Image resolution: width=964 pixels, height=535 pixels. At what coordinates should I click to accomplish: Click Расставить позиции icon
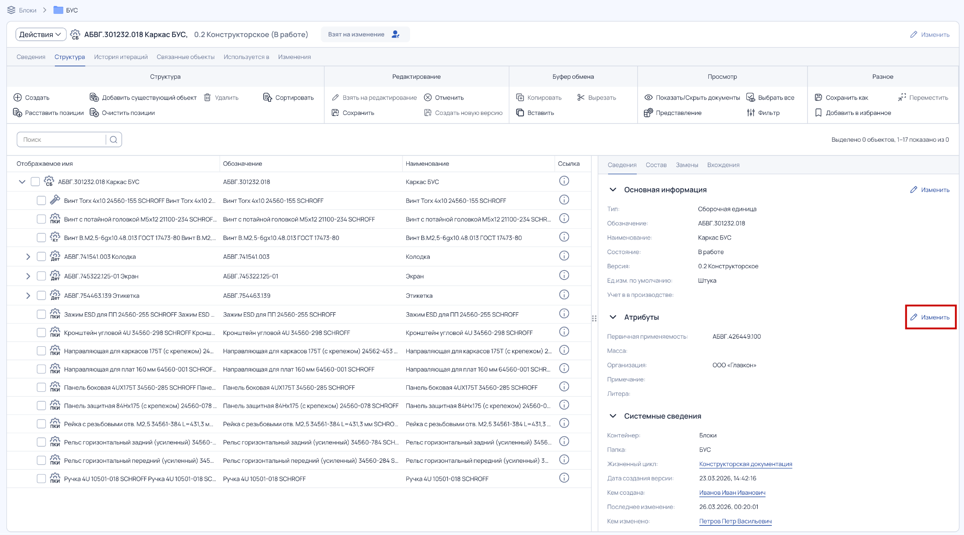(x=18, y=113)
